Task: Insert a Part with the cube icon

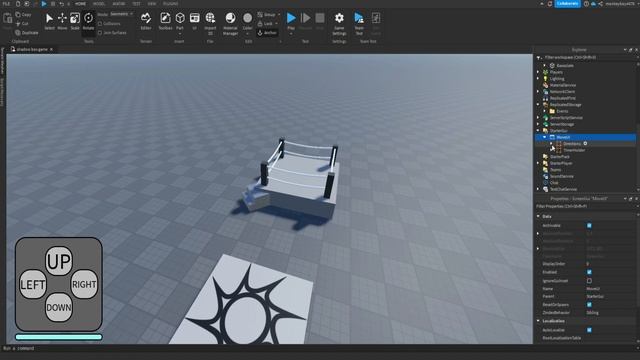Action: point(180,18)
